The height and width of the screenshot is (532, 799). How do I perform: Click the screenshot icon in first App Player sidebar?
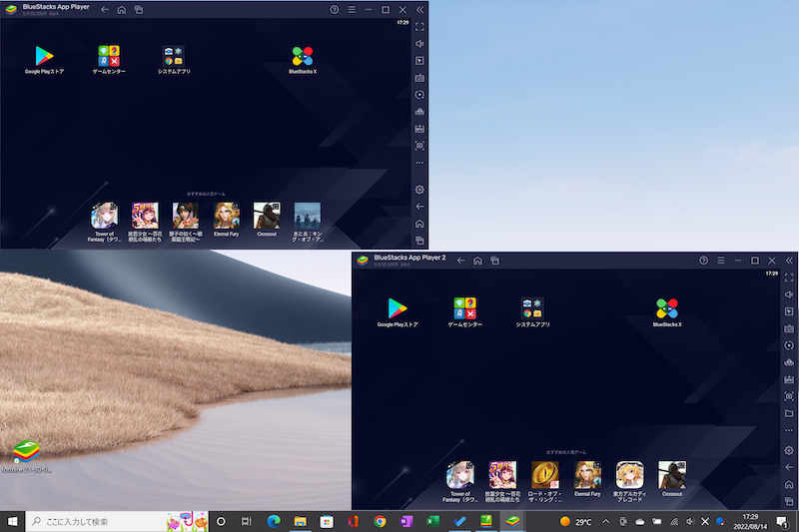pos(419,146)
